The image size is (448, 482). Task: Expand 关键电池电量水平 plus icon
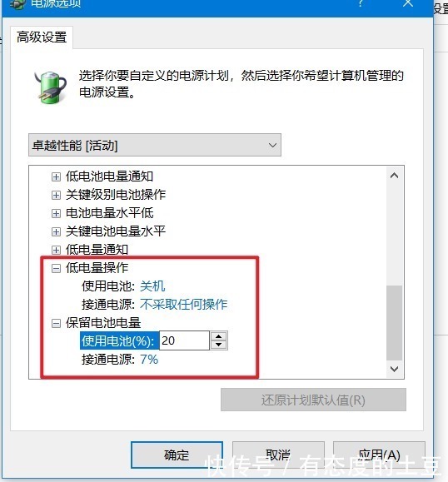pos(56,231)
